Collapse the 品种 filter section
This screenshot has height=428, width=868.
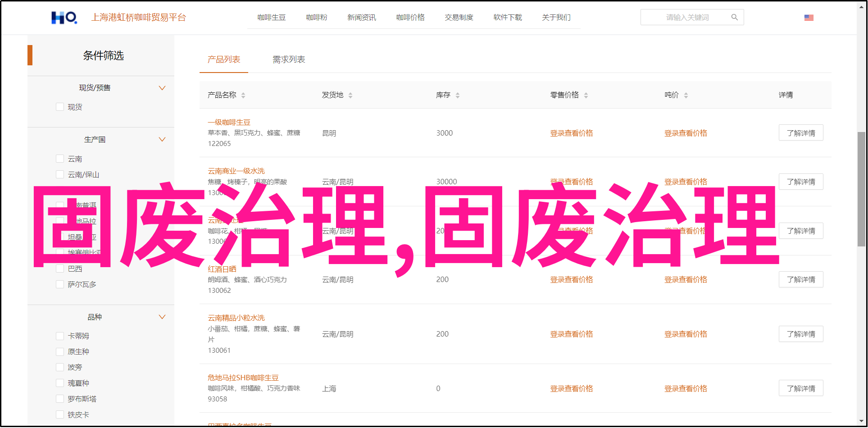click(x=162, y=317)
